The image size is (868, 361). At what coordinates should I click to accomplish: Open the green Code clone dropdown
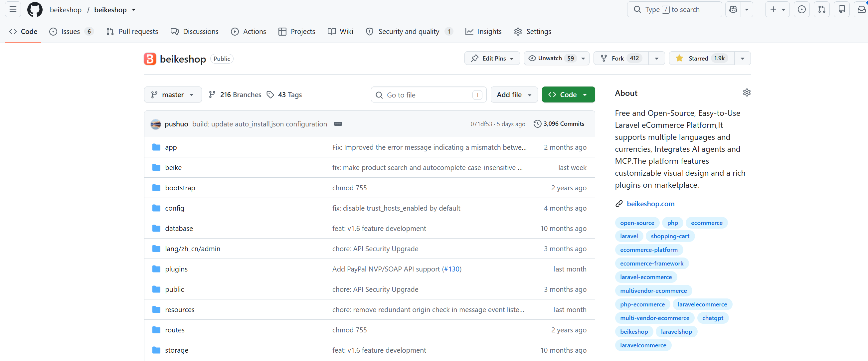(x=568, y=95)
